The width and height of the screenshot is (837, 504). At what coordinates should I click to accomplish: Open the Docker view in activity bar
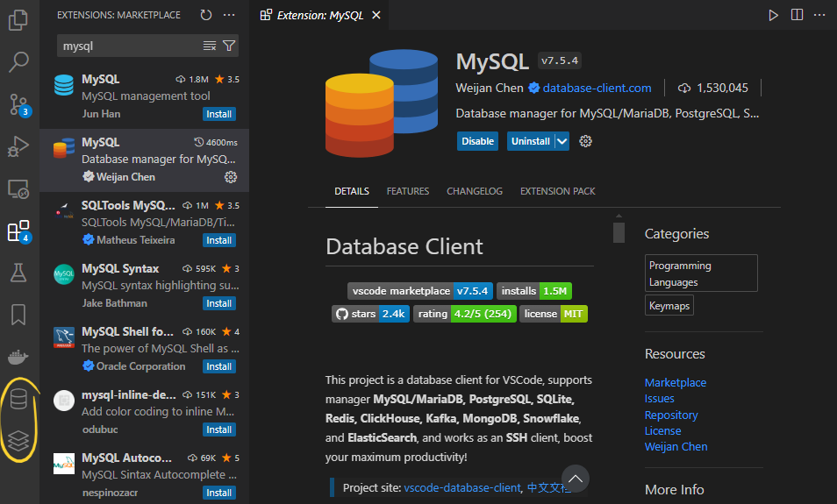click(x=18, y=357)
